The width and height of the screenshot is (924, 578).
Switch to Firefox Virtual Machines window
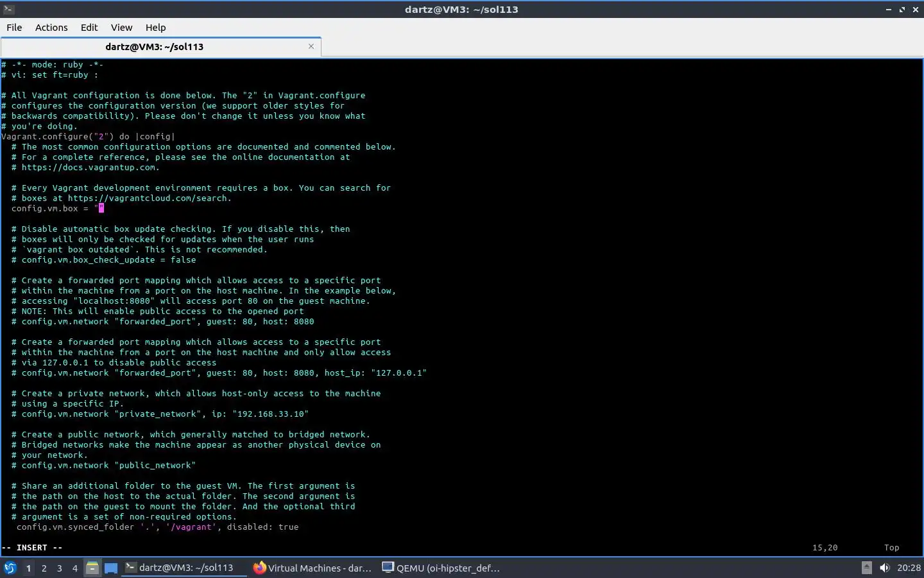click(313, 568)
